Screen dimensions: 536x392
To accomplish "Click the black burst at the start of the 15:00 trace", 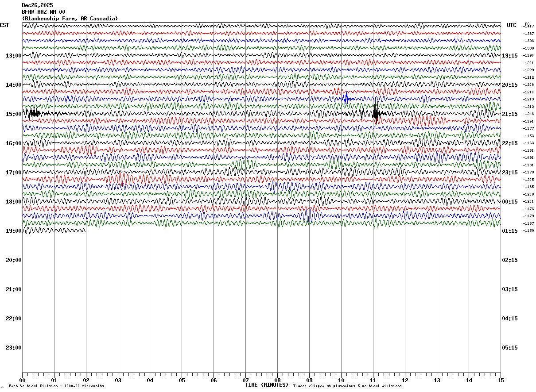I will coord(32,113).
